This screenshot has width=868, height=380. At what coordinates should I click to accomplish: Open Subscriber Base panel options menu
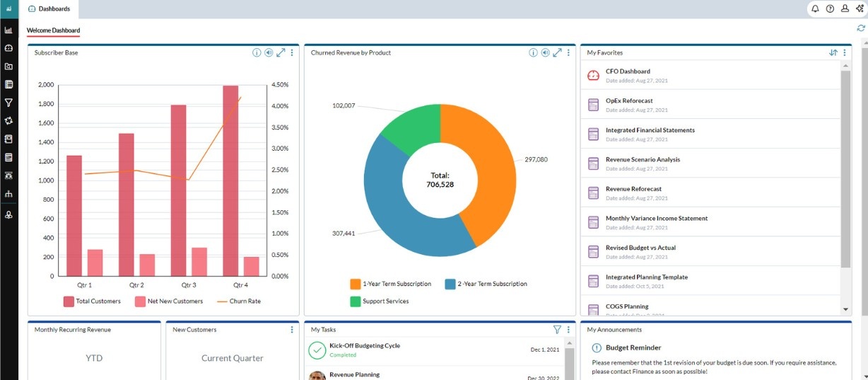tap(292, 52)
